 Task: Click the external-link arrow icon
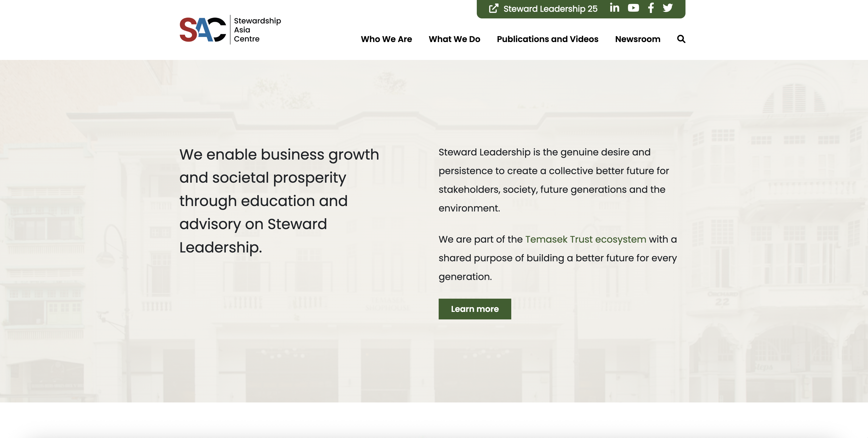[x=493, y=8]
